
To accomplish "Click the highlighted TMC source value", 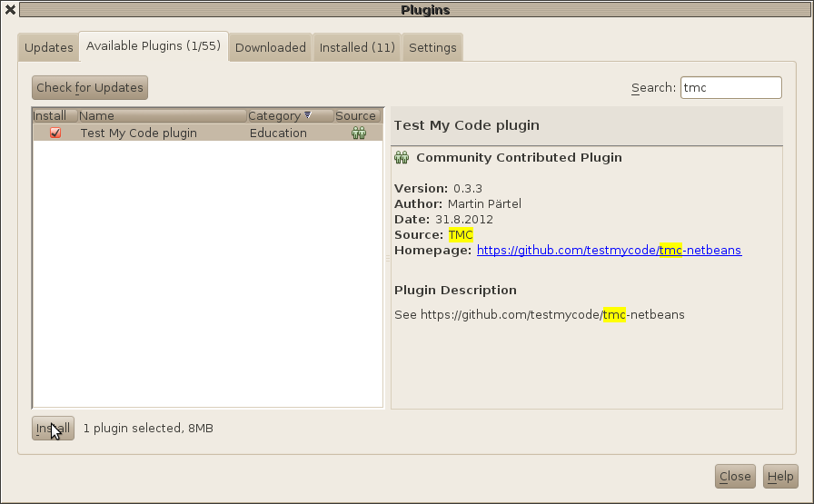I will (461, 234).
